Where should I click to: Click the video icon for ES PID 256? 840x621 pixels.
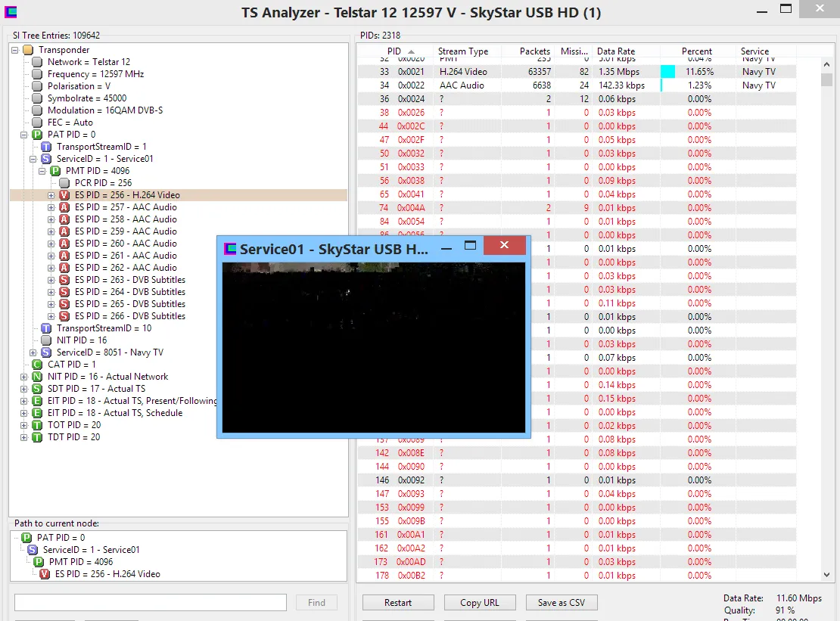pyautogui.click(x=64, y=195)
